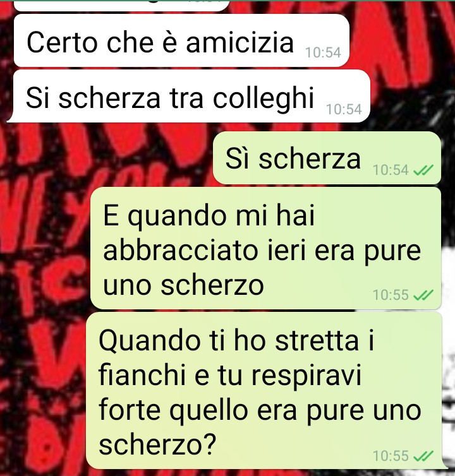
Task: Select the sent message 'Sì scherza'
Action: pyautogui.click(x=327, y=158)
